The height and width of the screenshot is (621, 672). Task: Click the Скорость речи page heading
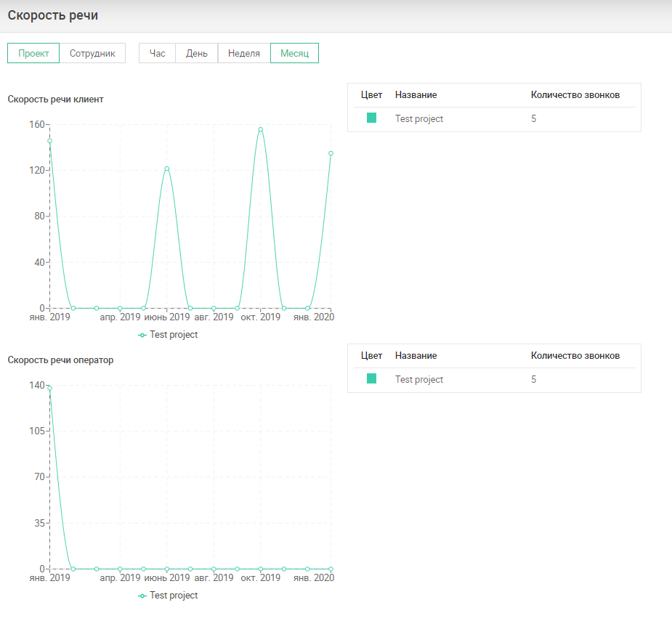pyautogui.click(x=53, y=15)
